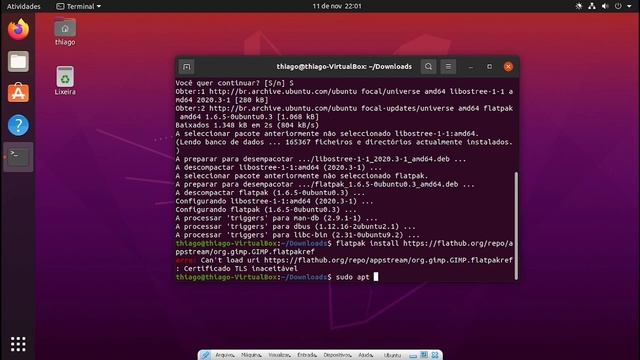Click the terminal search icon

click(428, 67)
